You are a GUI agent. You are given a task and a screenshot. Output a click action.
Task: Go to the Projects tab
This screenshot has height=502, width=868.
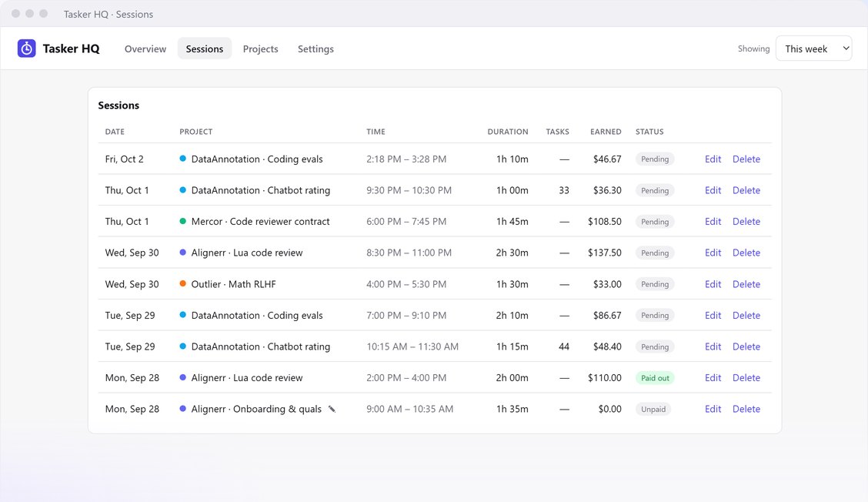coord(260,49)
